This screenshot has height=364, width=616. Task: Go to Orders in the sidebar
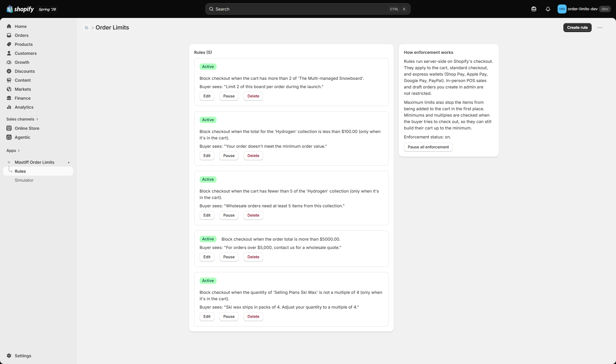pyautogui.click(x=38, y=35)
